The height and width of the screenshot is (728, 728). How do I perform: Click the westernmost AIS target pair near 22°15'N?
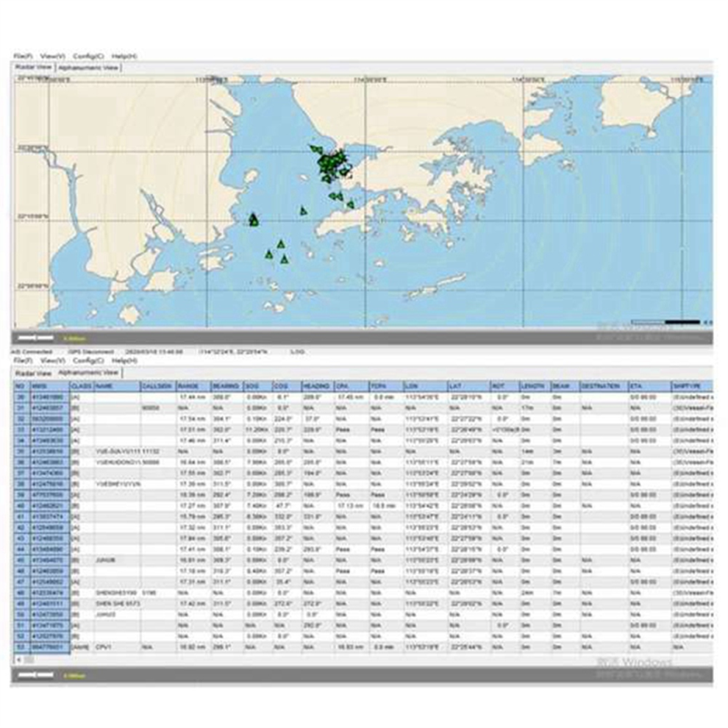coord(254,220)
